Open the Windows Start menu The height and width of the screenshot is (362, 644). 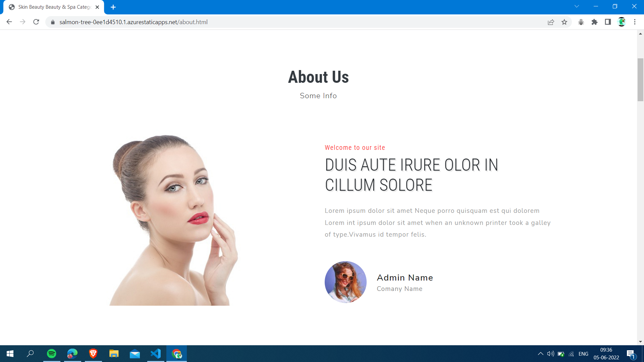coord(10,354)
